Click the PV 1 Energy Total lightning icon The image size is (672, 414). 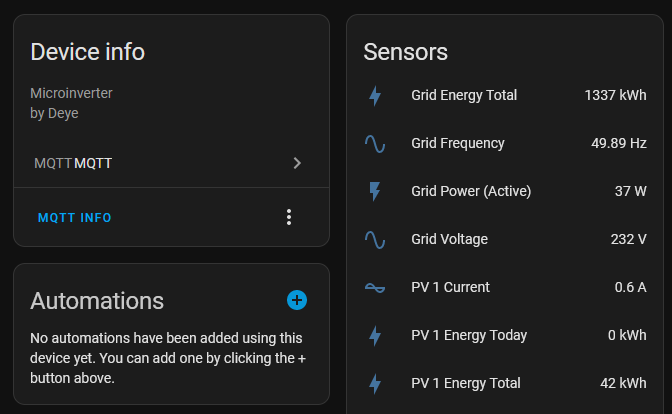(x=375, y=384)
